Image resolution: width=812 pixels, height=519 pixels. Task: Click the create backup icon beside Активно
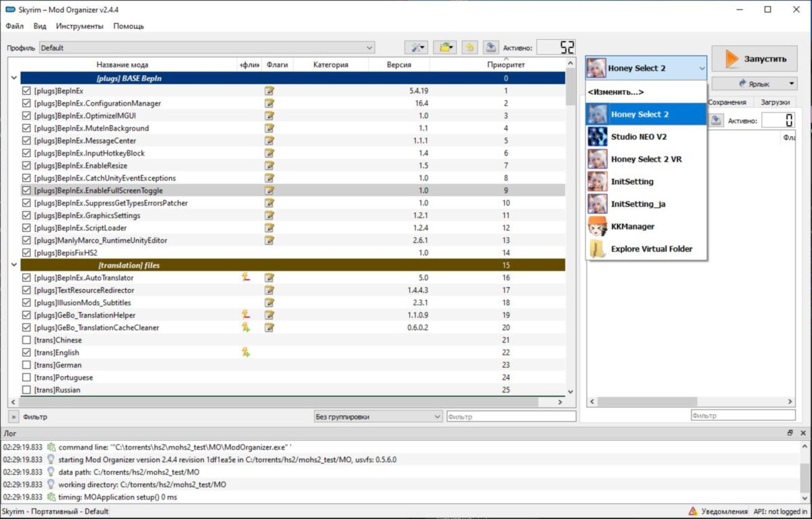click(491, 47)
